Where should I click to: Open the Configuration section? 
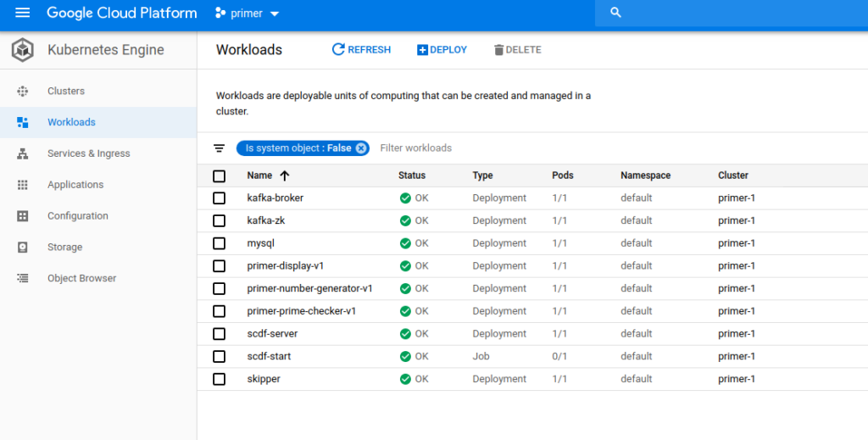tap(98, 216)
